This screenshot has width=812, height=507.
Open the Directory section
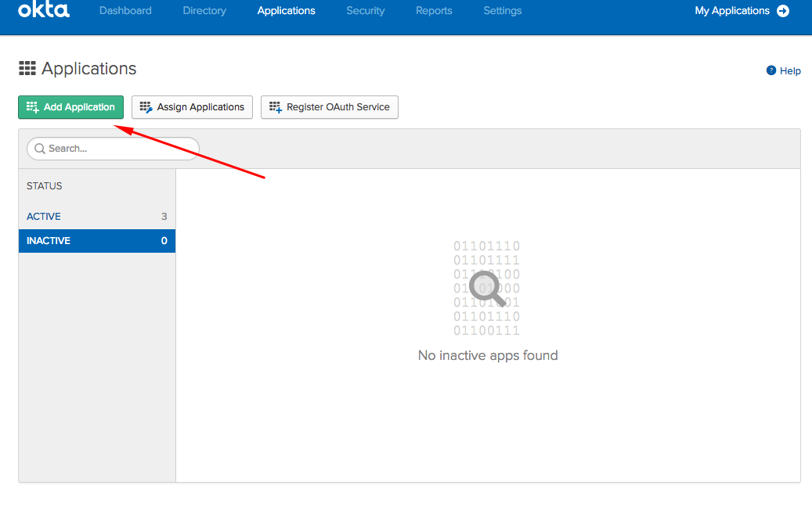point(204,10)
